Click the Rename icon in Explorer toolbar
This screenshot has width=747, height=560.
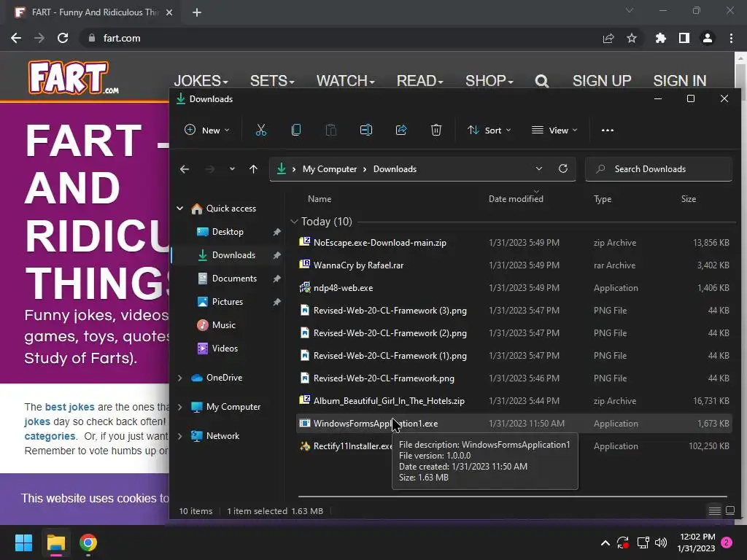[x=366, y=130]
